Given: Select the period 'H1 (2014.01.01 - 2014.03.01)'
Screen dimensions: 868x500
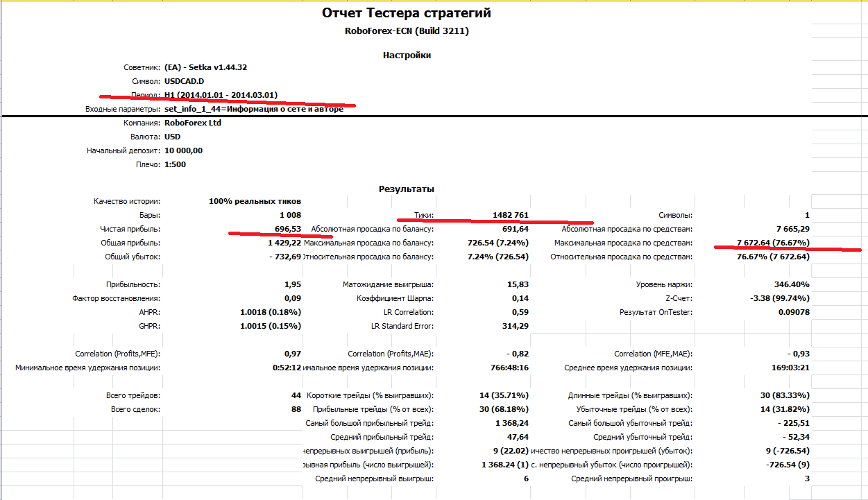Looking at the screenshot, I should coord(221,95).
